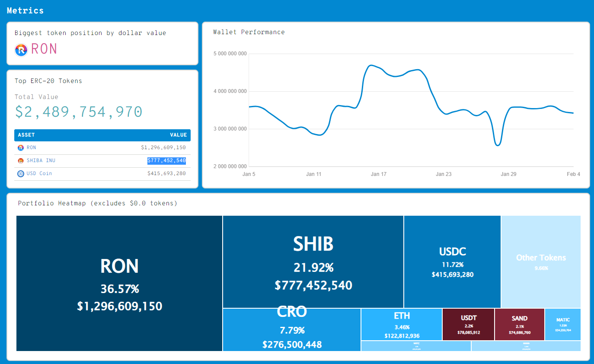
Task: Click the 'Top ERC-20 Tokens' card title
Action: (x=48, y=81)
